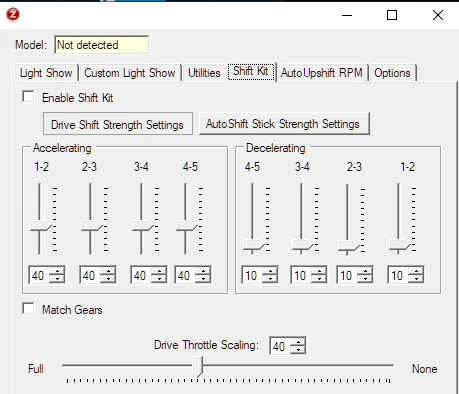Click AutoShift Stick Strength Settings button

[x=284, y=124]
